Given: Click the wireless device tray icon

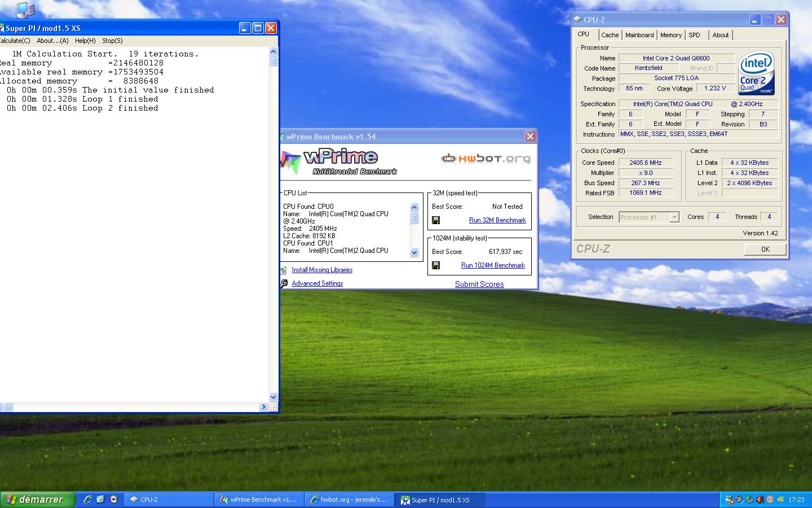Looking at the screenshot, I should click(x=739, y=500).
